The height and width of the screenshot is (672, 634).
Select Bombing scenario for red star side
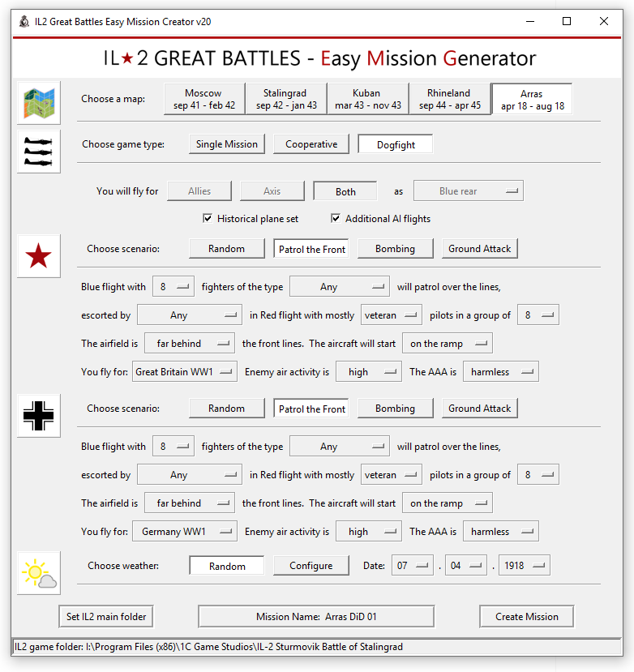[395, 249]
